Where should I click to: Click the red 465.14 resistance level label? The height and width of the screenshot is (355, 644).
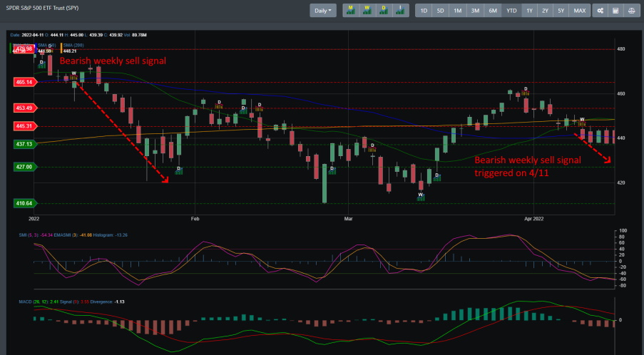(25, 82)
